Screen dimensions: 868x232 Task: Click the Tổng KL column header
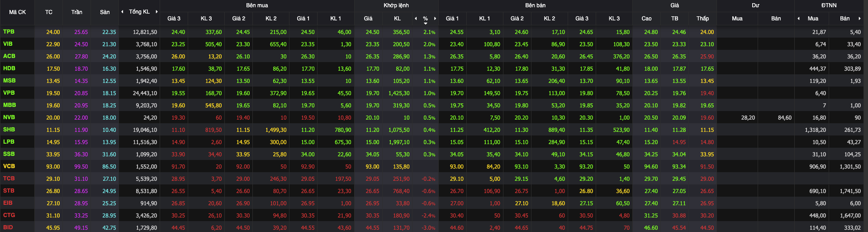(x=139, y=12)
